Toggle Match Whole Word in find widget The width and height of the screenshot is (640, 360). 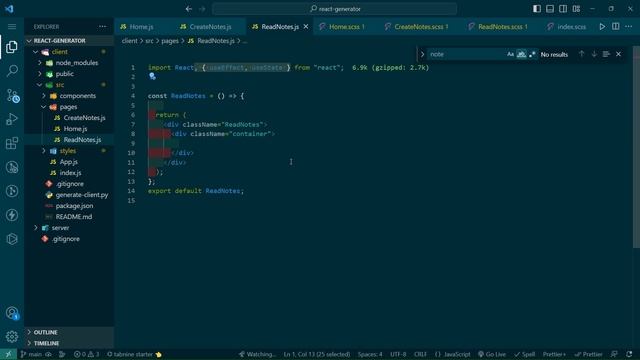pos(521,54)
